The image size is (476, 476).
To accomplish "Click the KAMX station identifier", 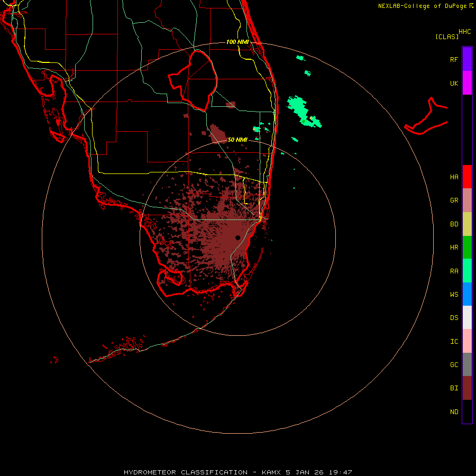I will click(x=271, y=472).
